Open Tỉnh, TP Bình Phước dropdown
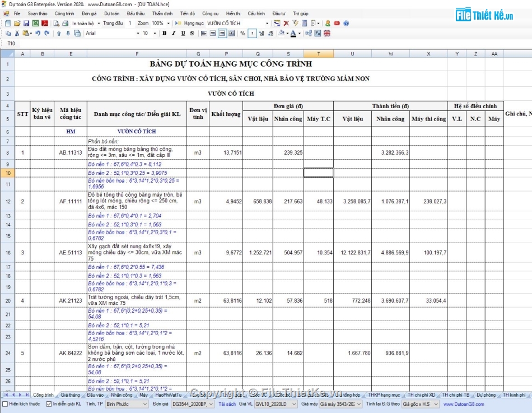Viewport: 532px width, 413px height. pos(127,404)
